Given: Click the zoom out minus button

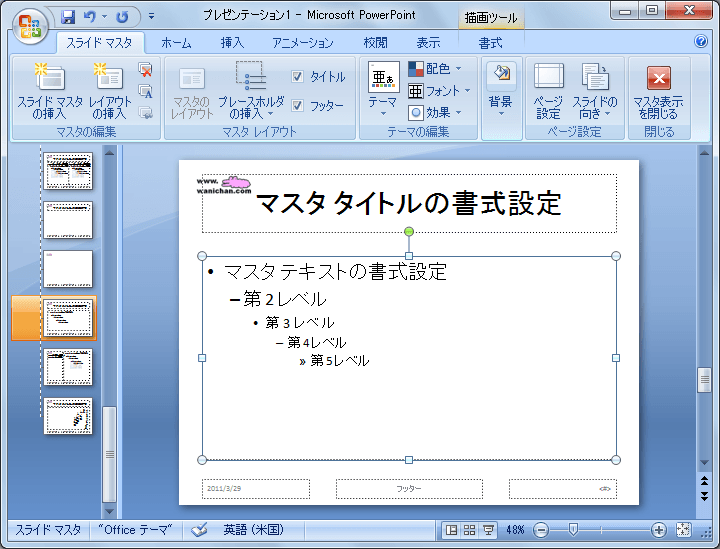Looking at the screenshot, I should coord(541,531).
